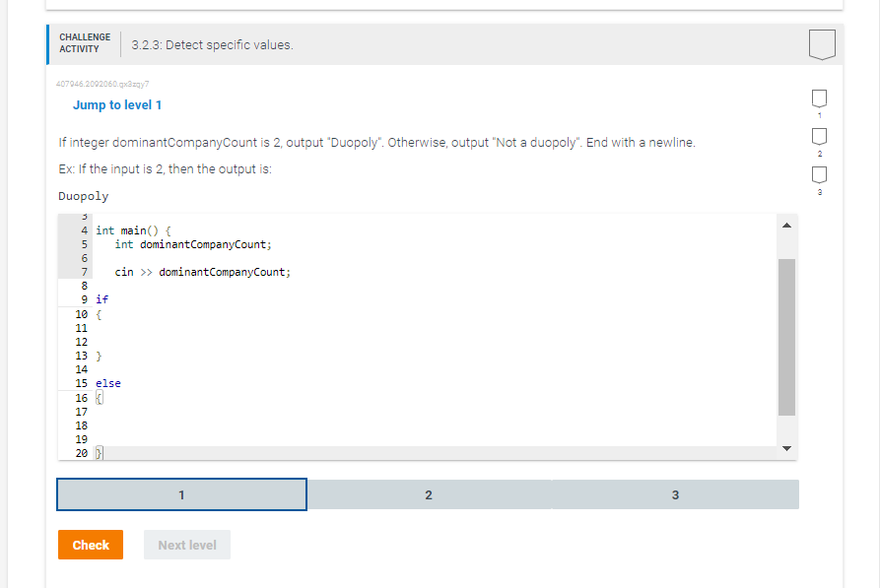Click the 'else' keyword on line 15

click(x=108, y=383)
